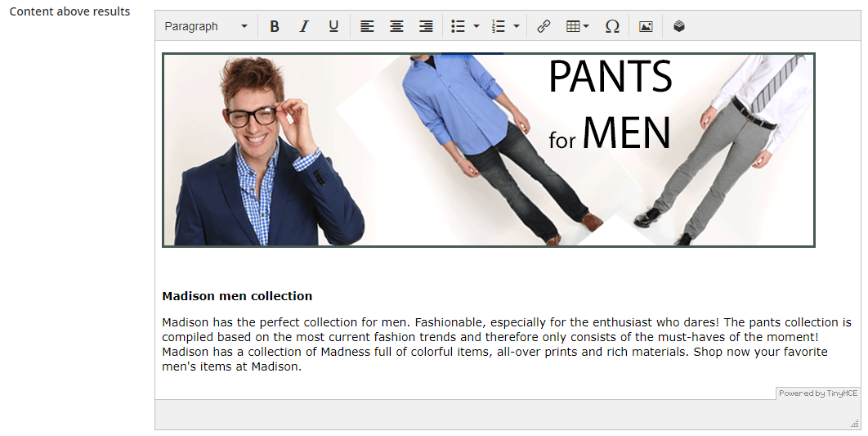Open the Paragraph format dropdown
Image resolution: width=868 pixels, height=436 pixels.
coord(205,26)
